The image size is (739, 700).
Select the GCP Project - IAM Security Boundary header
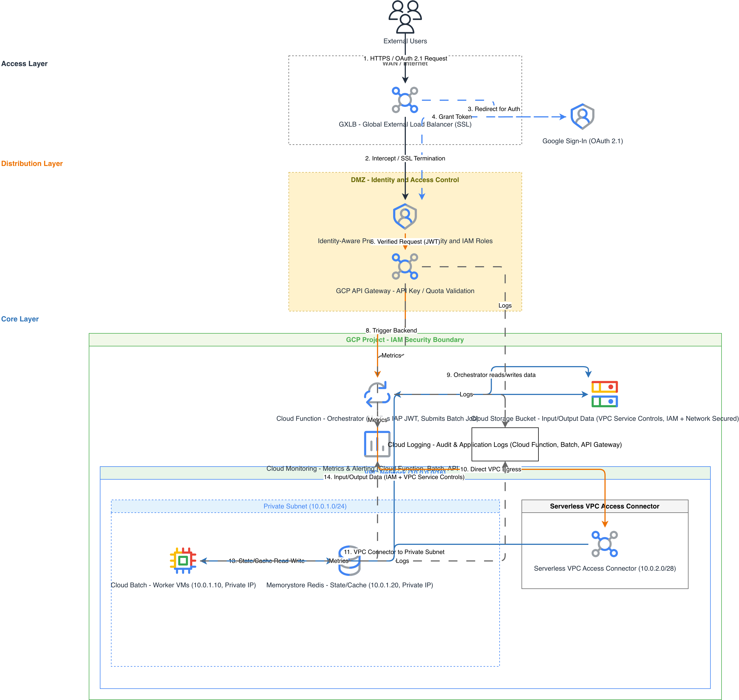pyautogui.click(x=405, y=339)
